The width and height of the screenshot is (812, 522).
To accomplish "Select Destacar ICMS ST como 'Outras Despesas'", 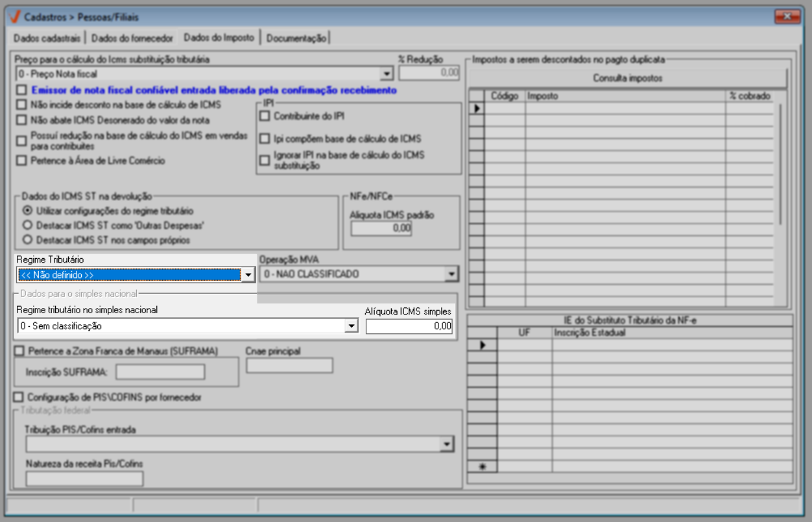I will 27,226.
